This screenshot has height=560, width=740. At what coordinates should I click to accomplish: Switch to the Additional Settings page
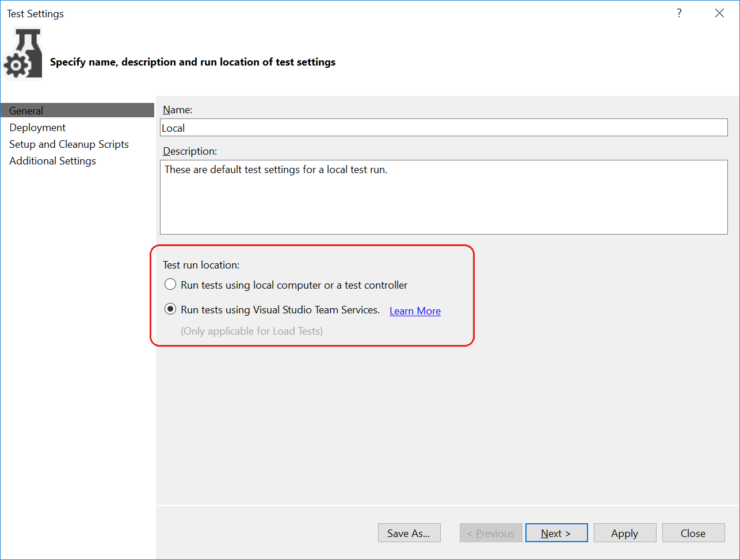pos(52,161)
